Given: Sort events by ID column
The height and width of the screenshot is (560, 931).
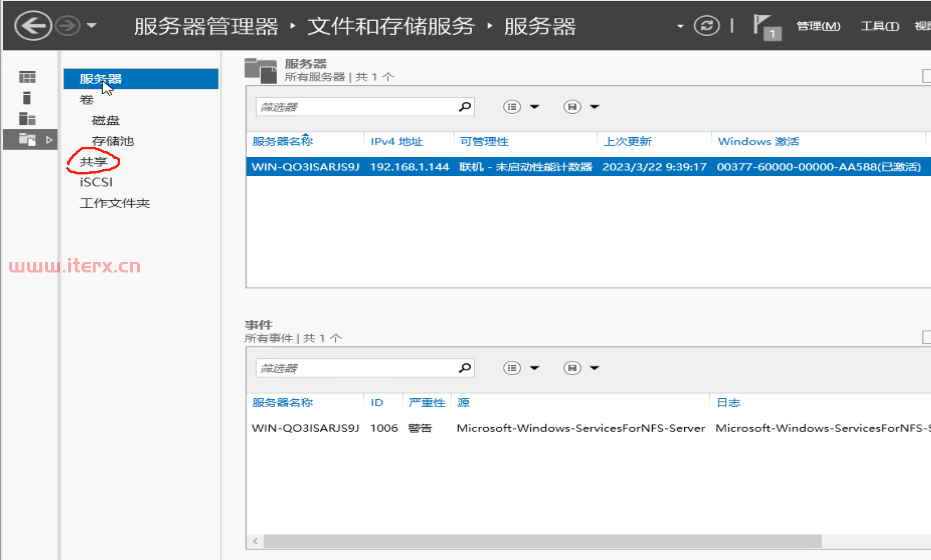Looking at the screenshot, I should [x=377, y=403].
